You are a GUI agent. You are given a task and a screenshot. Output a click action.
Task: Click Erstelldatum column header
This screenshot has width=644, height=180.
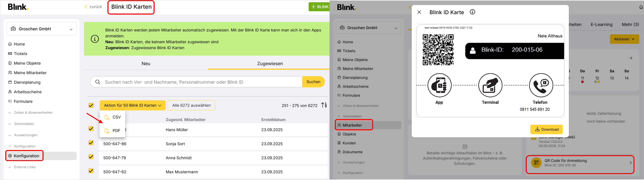[273, 120]
